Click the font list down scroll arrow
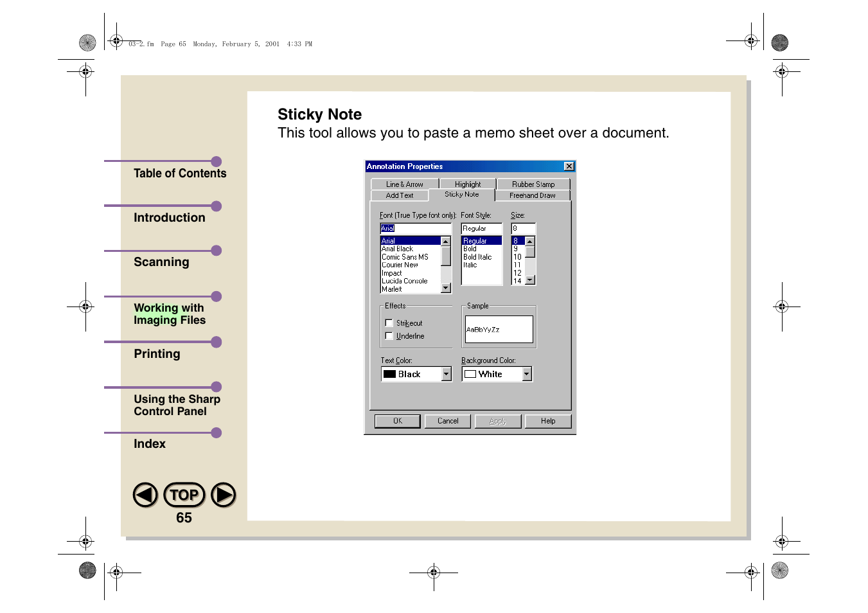This screenshot has width=868, height=613. coord(446,289)
